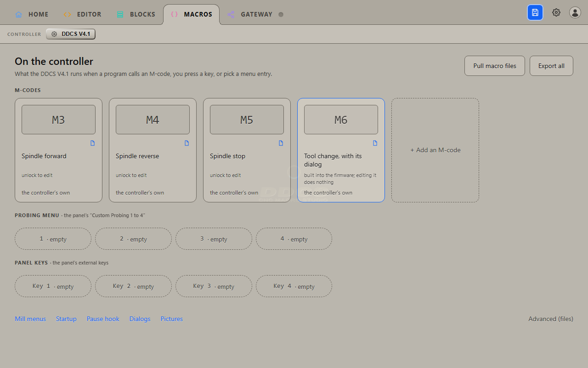The width and height of the screenshot is (588, 368).
Task: Click 'Tool change, with its dialog' text
Action: click(333, 160)
